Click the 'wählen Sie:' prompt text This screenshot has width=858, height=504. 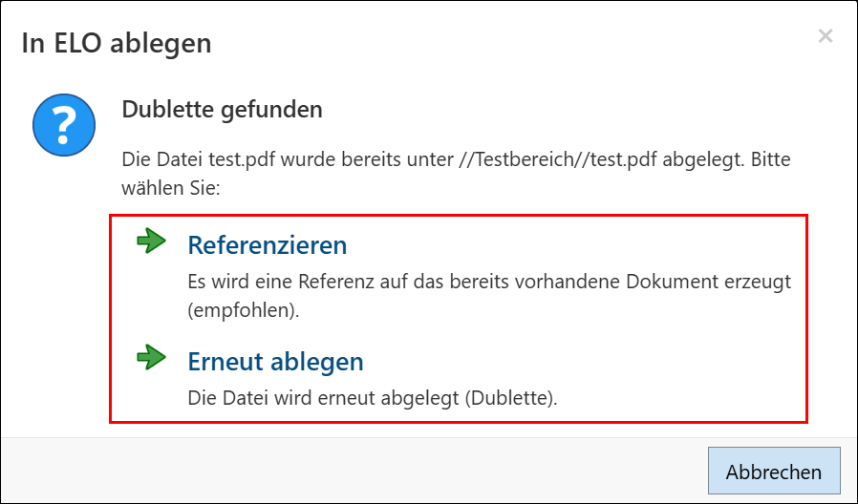(172, 187)
